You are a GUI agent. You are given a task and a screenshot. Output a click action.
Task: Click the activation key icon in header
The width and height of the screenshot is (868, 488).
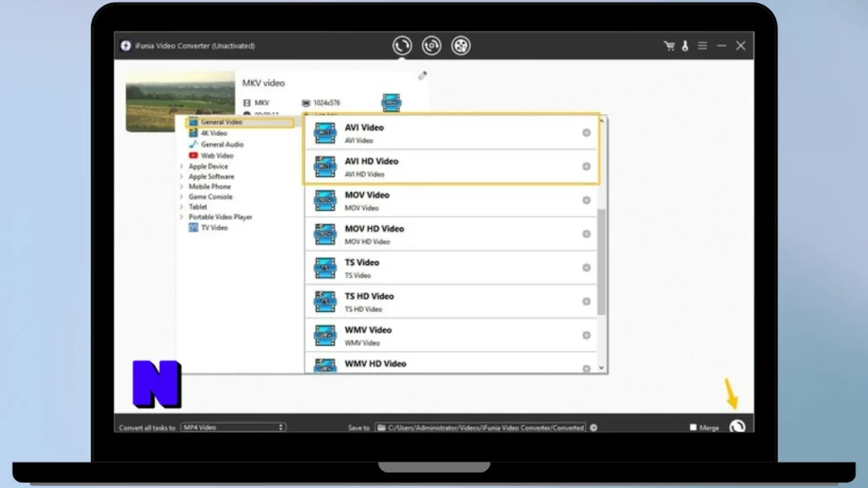click(x=685, y=46)
